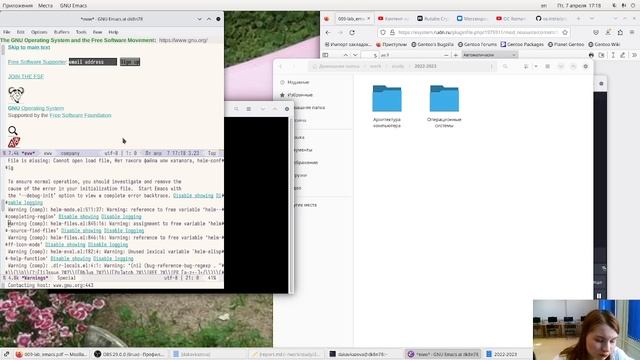
Task: Open the Gentoo Forums bookmark
Action: (x=478, y=44)
